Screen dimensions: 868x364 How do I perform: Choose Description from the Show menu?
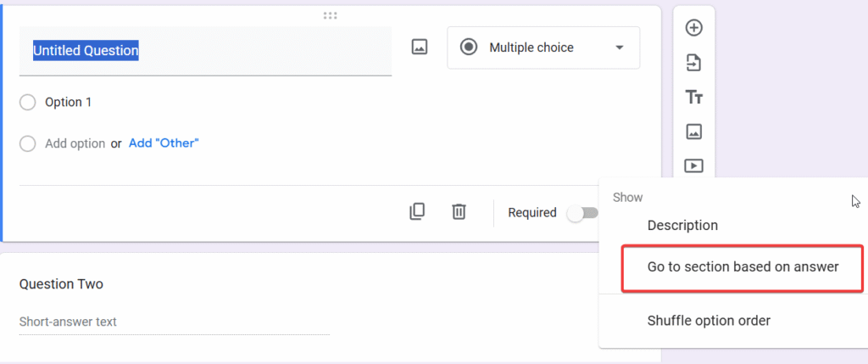click(x=682, y=226)
